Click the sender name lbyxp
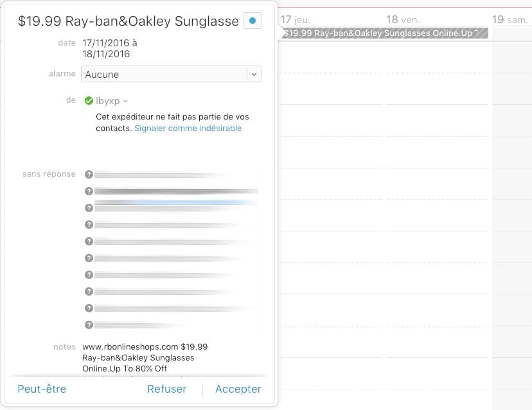This screenshot has width=532, height=410. [107, 101]
